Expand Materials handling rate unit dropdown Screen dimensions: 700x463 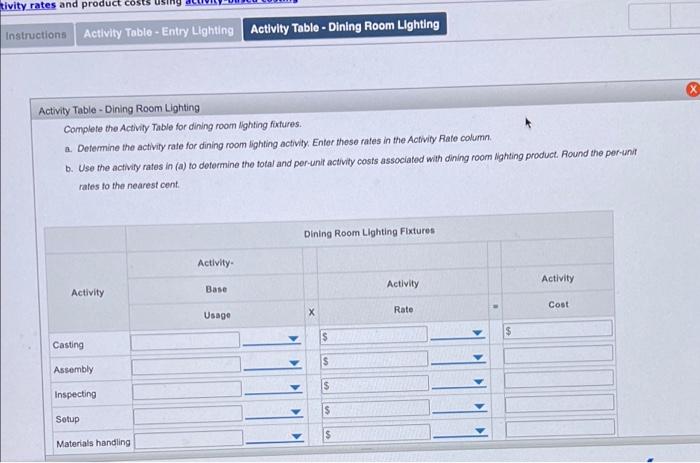[461, 432]
